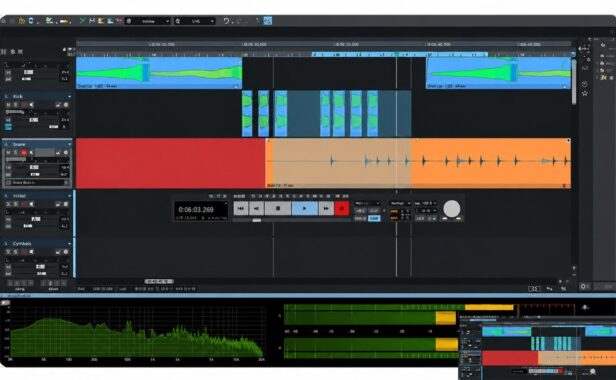Remove the Snare plugin slot with its x

pos(66,183)
